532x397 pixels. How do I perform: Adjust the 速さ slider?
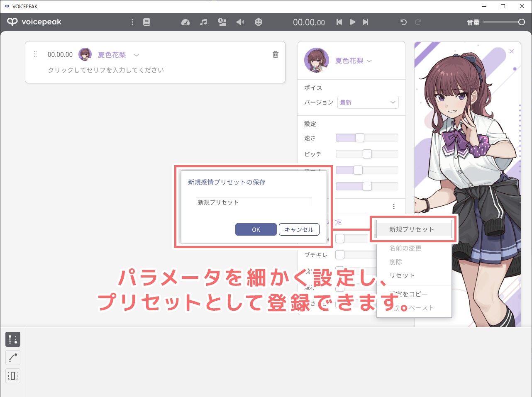[367, 138]
